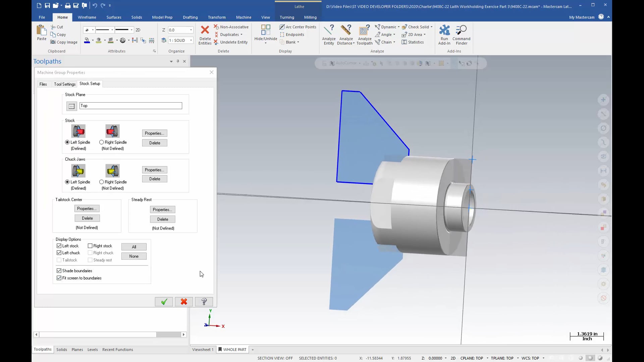Click Non-Associative delete option
The height and width of the screenshot is (362, 644).
pos(231,27)
